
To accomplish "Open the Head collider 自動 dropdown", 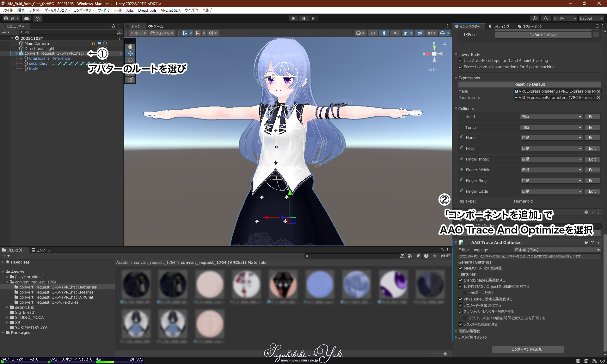I will tap(551, 117).
